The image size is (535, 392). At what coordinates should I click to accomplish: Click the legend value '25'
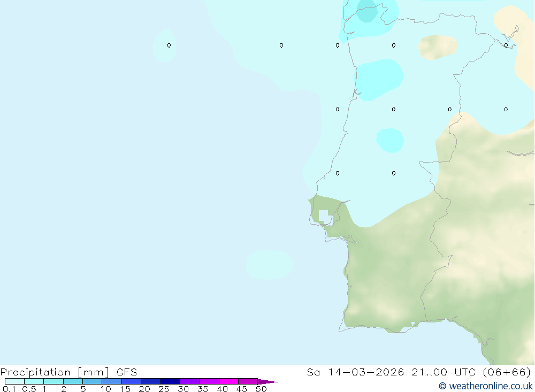tap(164, 389)
